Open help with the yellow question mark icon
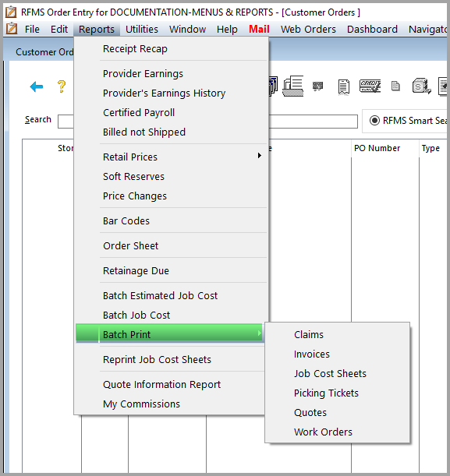 [62, 86]
